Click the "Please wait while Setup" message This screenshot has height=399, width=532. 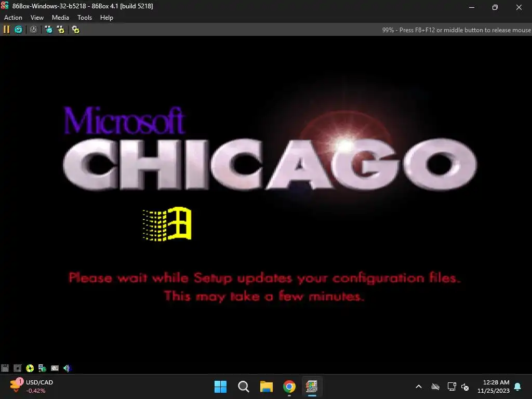click(264, 287)
